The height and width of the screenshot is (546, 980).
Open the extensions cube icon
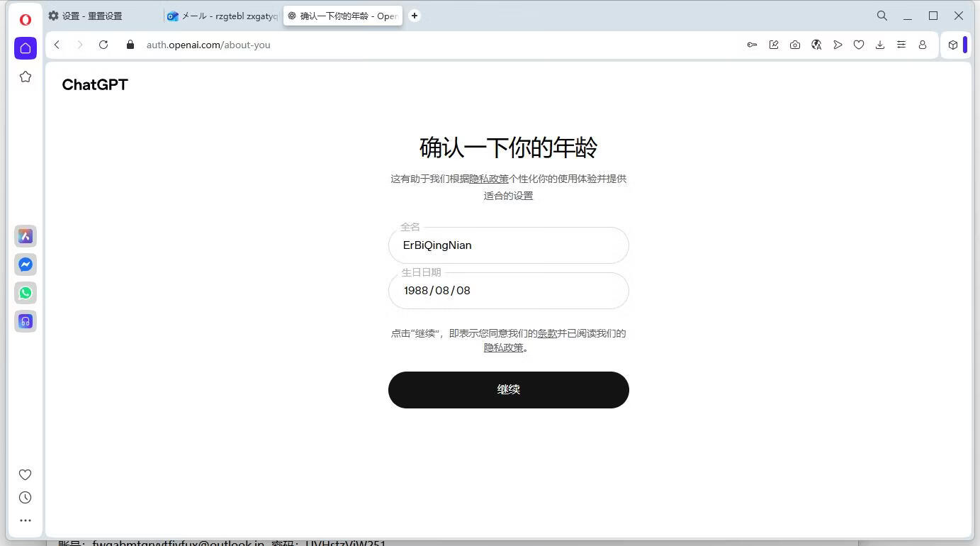click(x=953, y=45)
